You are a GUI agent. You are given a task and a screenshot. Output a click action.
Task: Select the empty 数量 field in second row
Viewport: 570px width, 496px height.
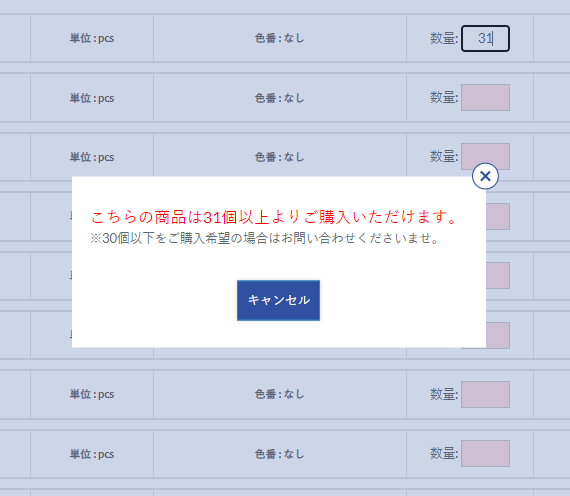(x=485, y=97)
